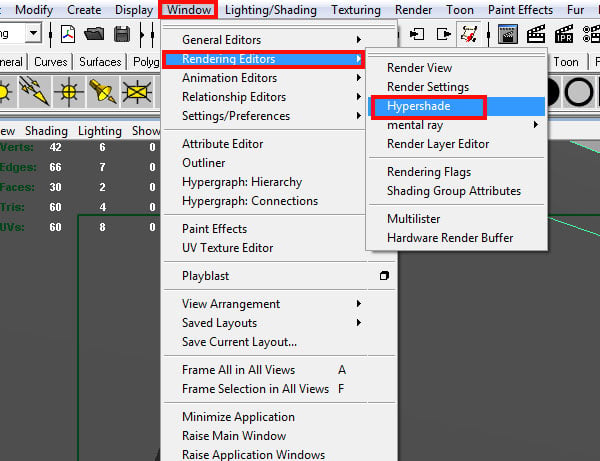Click the save scene floppy icon
The width and height of the screenshot is (600, 461).
pos(122,34)
